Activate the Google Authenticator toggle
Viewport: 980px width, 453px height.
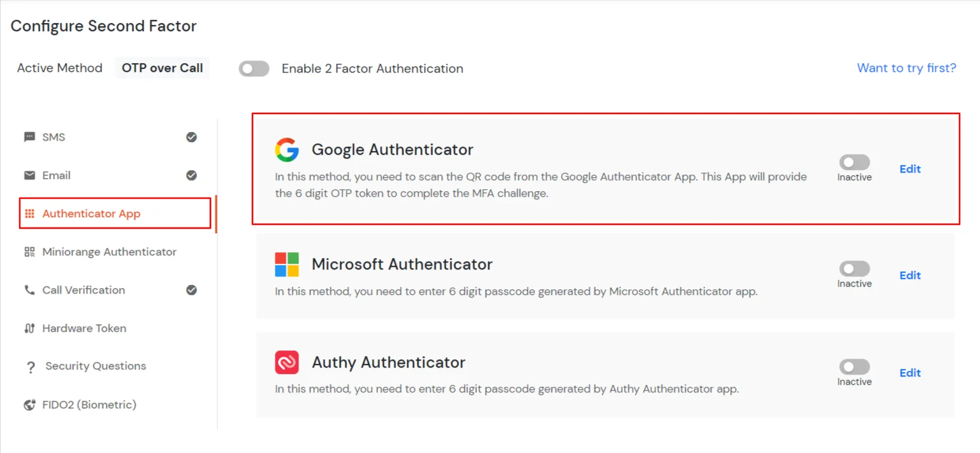pyautogui.click(x=854, y=162)
